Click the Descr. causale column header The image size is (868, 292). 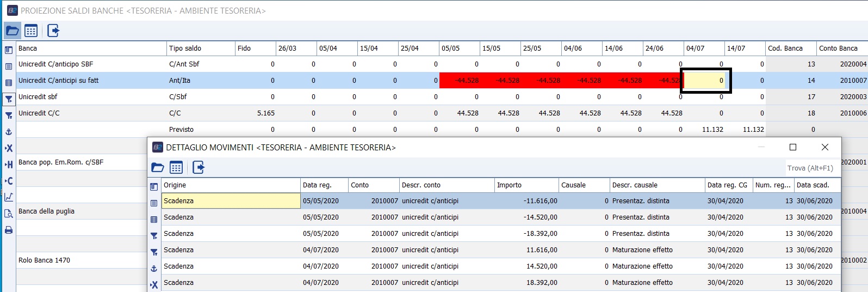(x=656, y=185)
